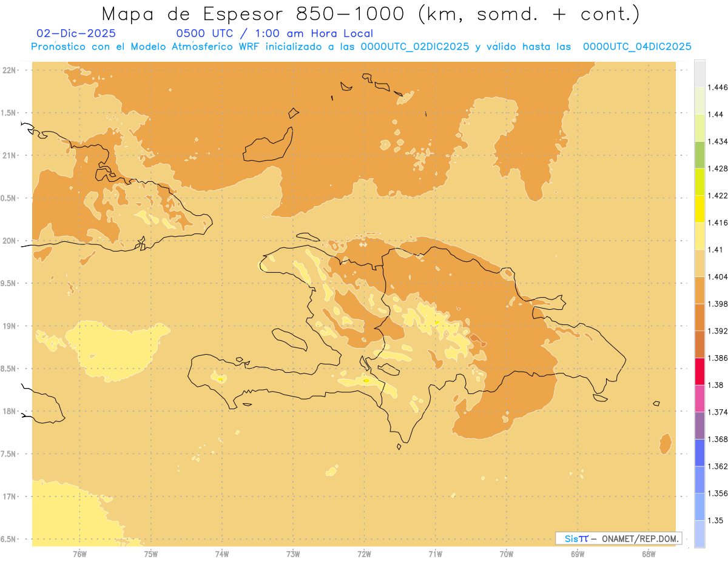The width and height of the screenshot is (728, 562).
Task: Click the time label "0500 UTC / 1:00 am Hora Local"
Action: pos(275,33)
